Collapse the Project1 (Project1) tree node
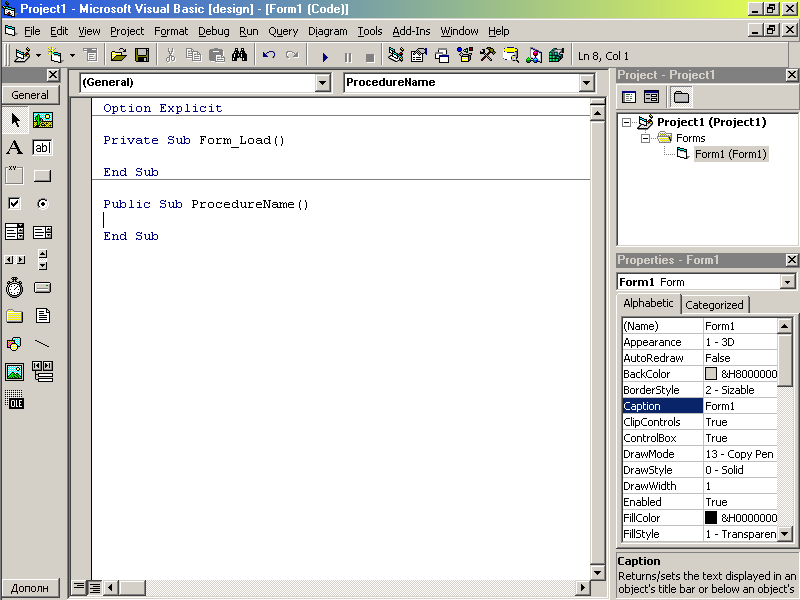The image size is (800, 600). [x=627, y=122]
